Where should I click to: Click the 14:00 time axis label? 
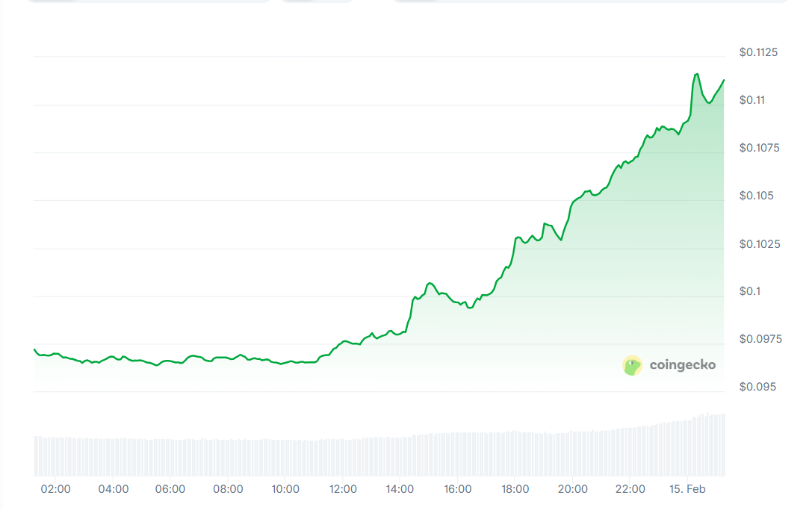pos(400,489)
